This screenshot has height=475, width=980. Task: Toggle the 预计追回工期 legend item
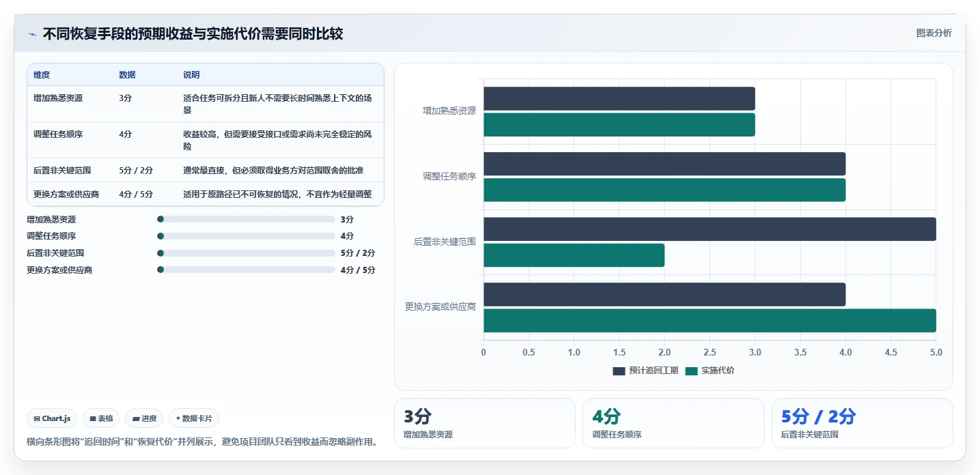point(645,371)
